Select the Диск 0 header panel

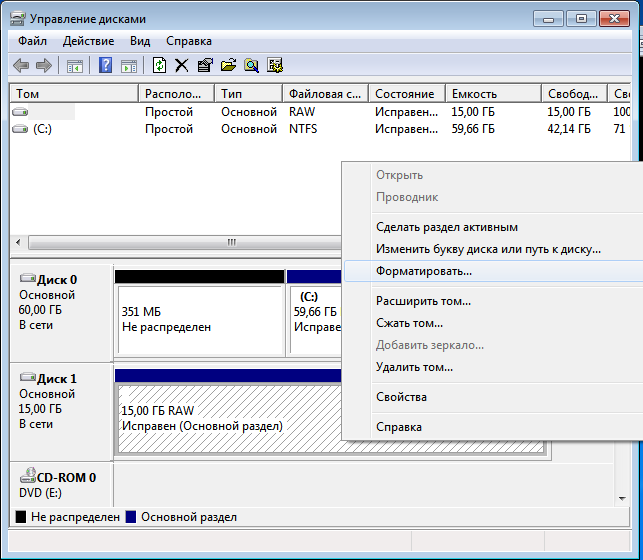[61, 313]
